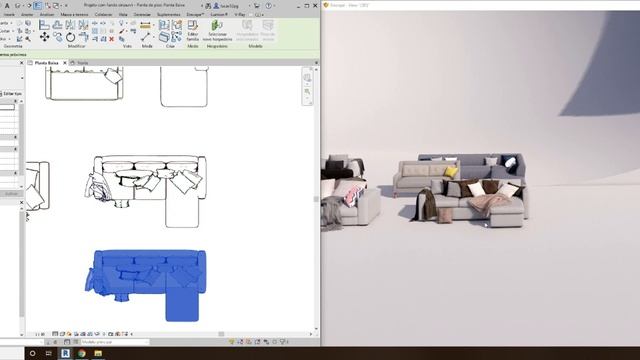Open the Massa e terreno ribbon tab
The image size is (640, 360).
tap(74, 15)
